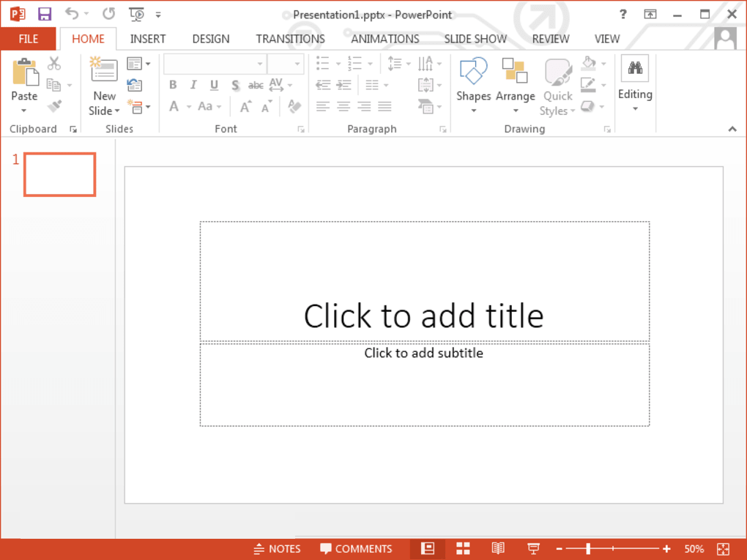Click the user account picture icon
The width and height of the screenshot is (747, 560).
[x=725, y=38]
